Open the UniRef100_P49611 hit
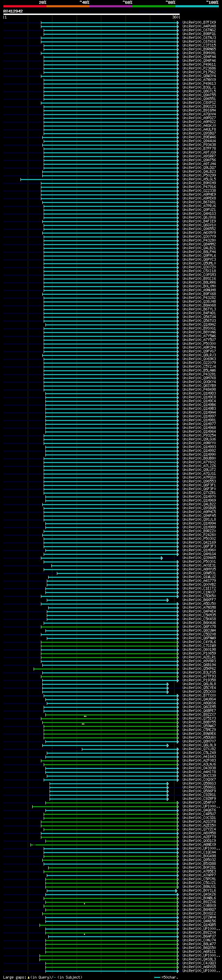 pos(199,64)
